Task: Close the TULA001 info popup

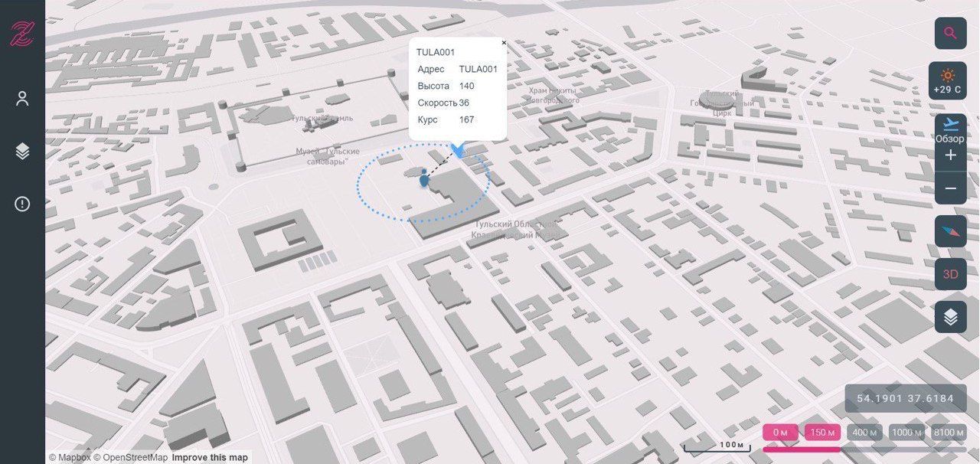Action: [504, 43]
